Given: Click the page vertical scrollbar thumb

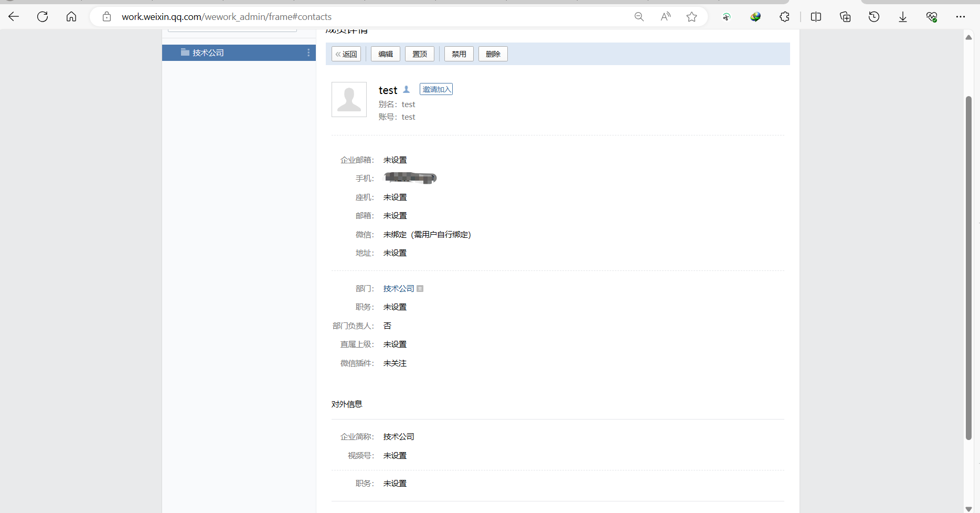Looking at the screenshot, I should pos(968,268).
